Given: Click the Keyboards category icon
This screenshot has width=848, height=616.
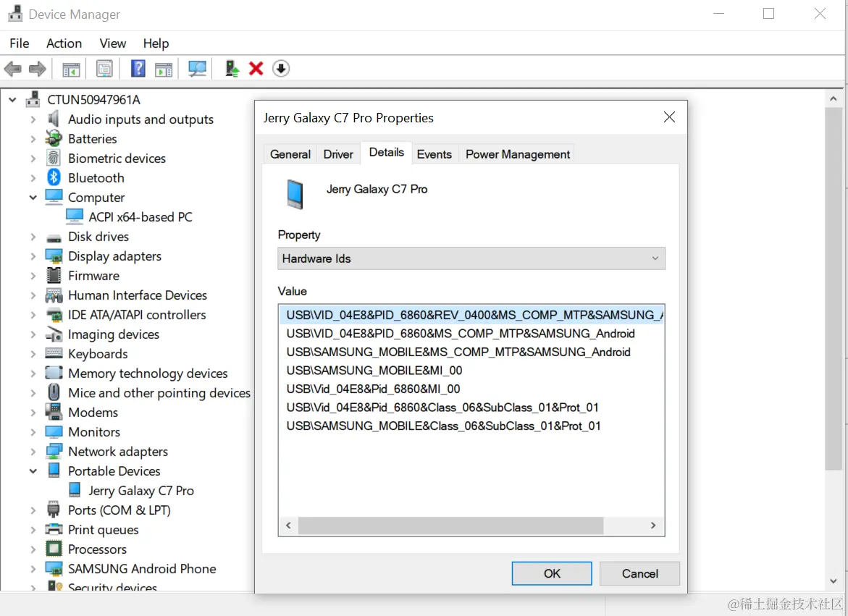Looking at the screenshot, I should 54,353.
